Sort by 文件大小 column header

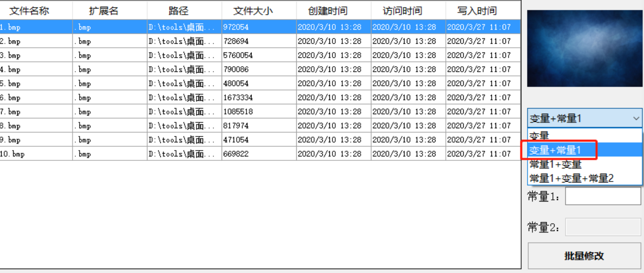(x=259, y=11)
